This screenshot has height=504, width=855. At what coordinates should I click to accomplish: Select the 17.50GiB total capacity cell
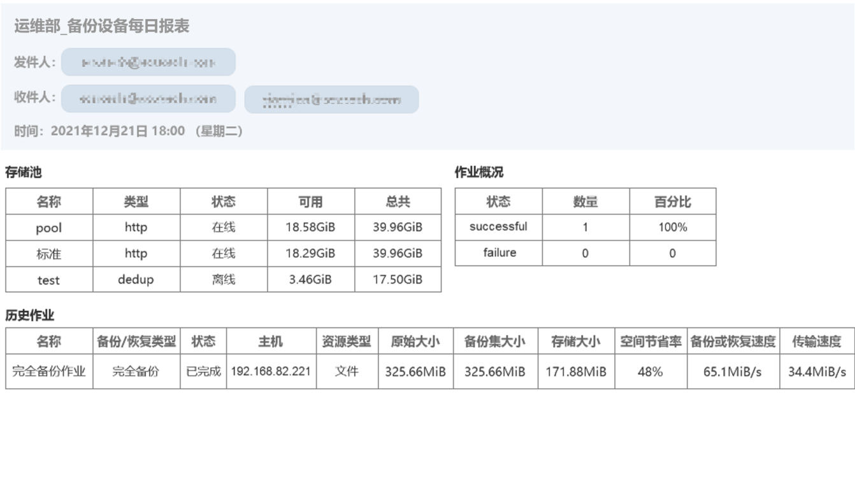(x=398, y=280)
